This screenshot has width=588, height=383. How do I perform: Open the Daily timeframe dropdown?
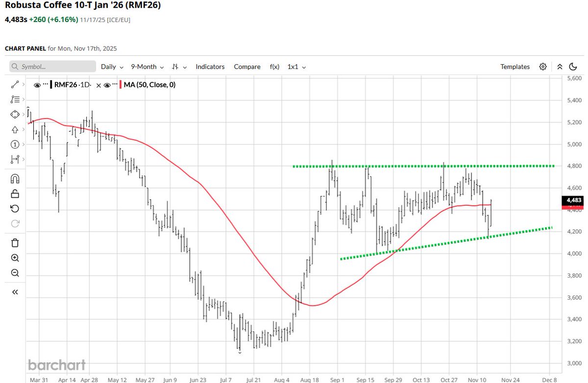[x=112, y=67]
